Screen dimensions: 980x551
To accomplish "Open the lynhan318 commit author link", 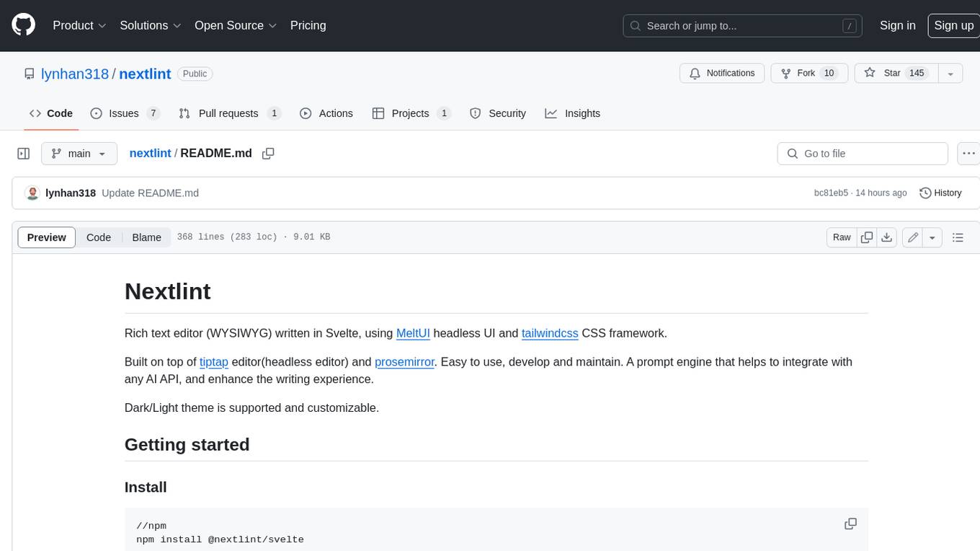I will pyautogui.click(x=71, y=193).
